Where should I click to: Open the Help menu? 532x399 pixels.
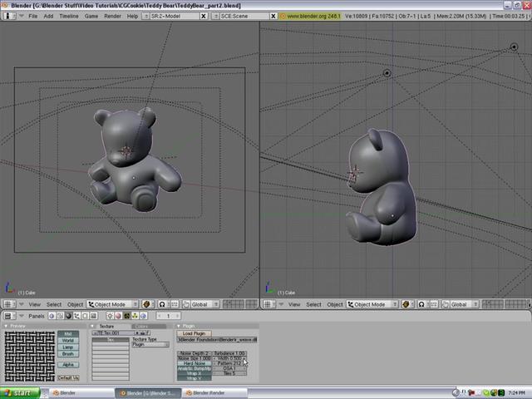tap(132, 16)
